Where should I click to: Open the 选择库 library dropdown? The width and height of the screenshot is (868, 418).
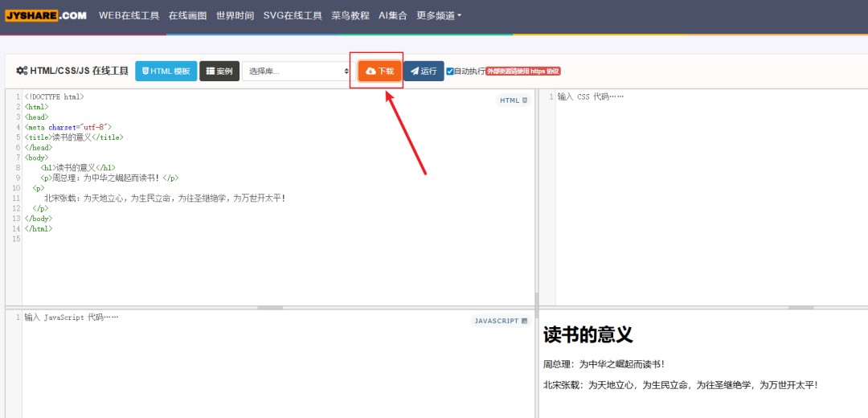click(x=298, y=71)
